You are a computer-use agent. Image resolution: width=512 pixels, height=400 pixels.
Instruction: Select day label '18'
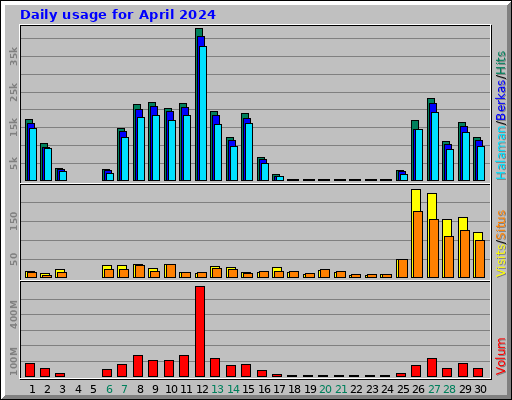295,389
